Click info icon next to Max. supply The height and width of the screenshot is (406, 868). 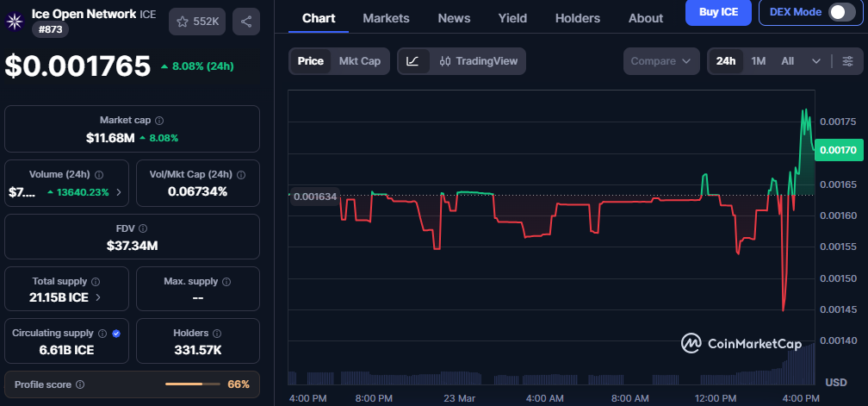(226, 281)
